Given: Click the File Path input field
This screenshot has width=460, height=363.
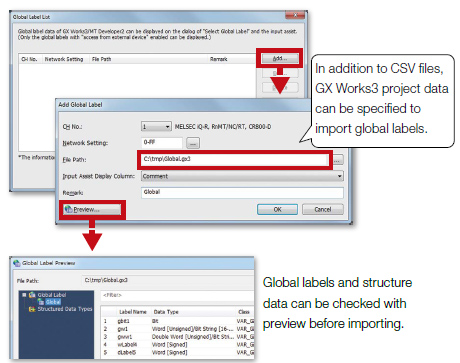Looking at the screenshot, I should (x=235, y=159).
